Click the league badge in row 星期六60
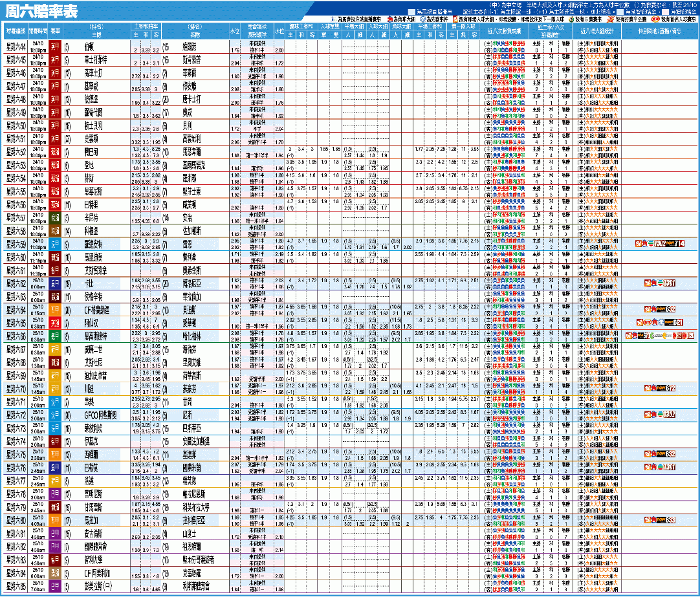Viewport: 700px width, 597px height. pos(55,257)
